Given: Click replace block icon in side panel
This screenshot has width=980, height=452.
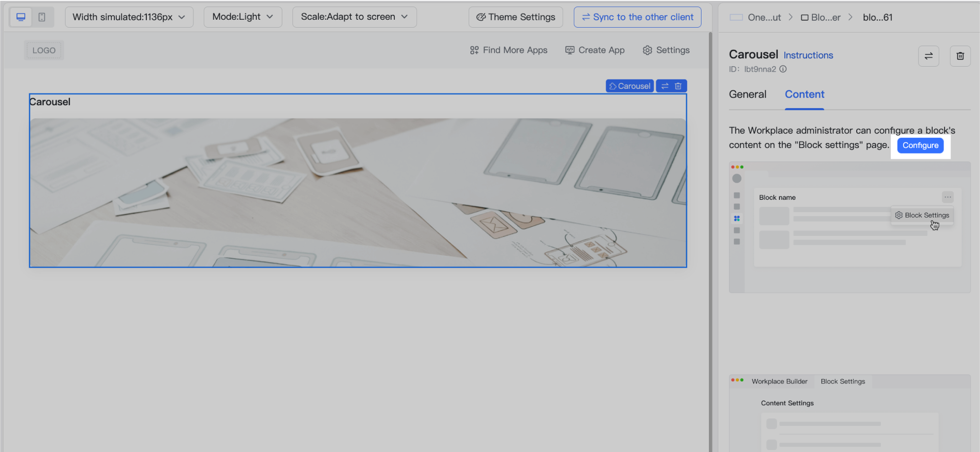Looking at the screenshot, I should tap(928, 56).
